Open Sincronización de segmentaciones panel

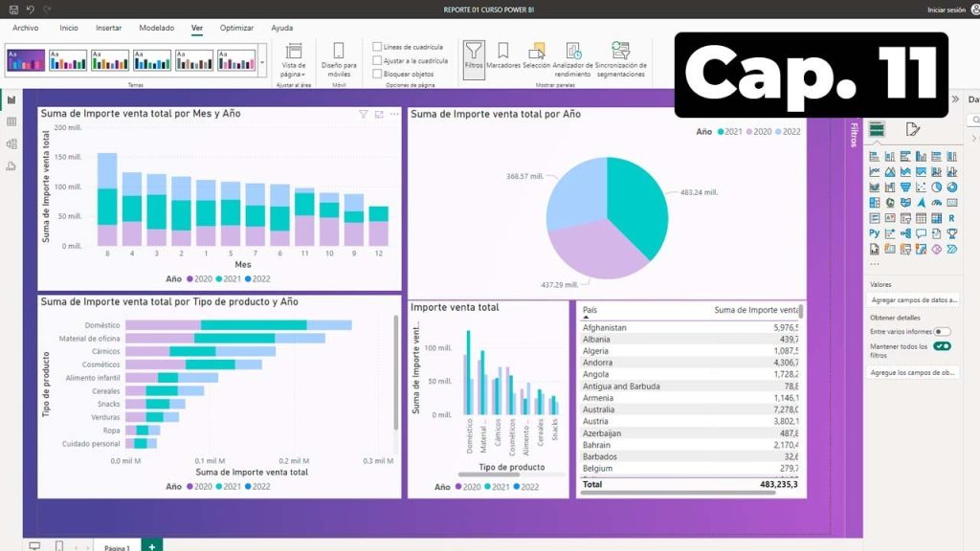[620, 57]
